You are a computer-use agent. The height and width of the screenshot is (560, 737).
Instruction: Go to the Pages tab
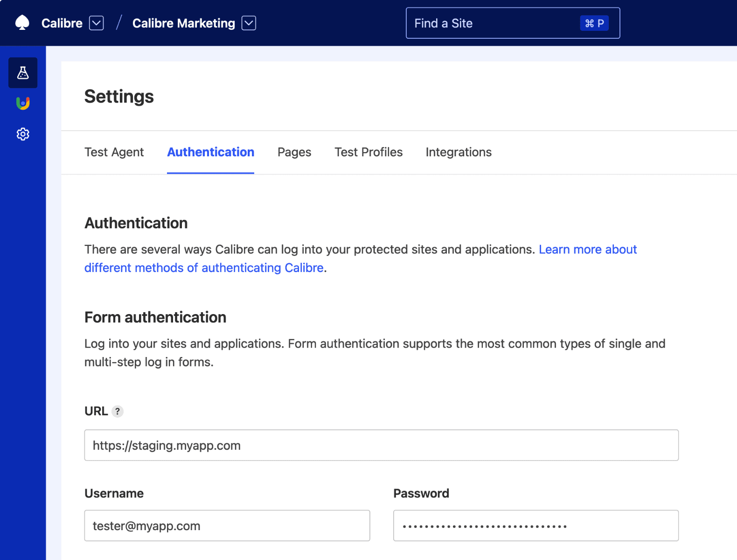point(294,152)
